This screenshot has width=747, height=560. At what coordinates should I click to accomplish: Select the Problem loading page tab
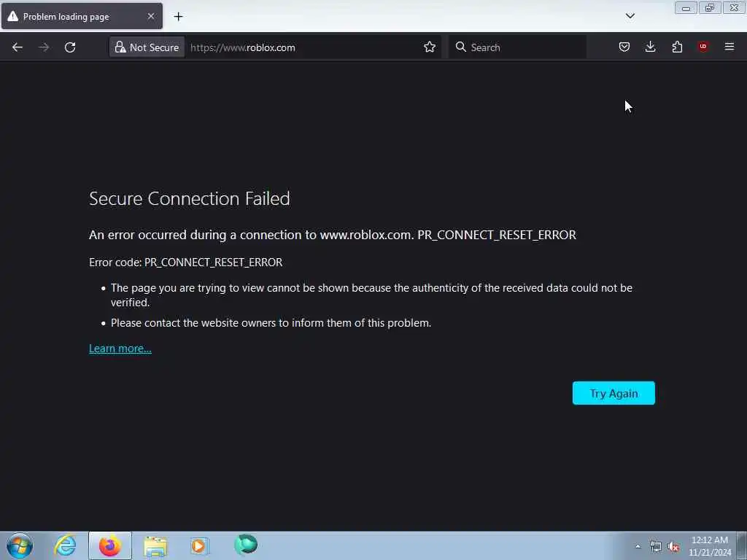click(x=82, y=16)
